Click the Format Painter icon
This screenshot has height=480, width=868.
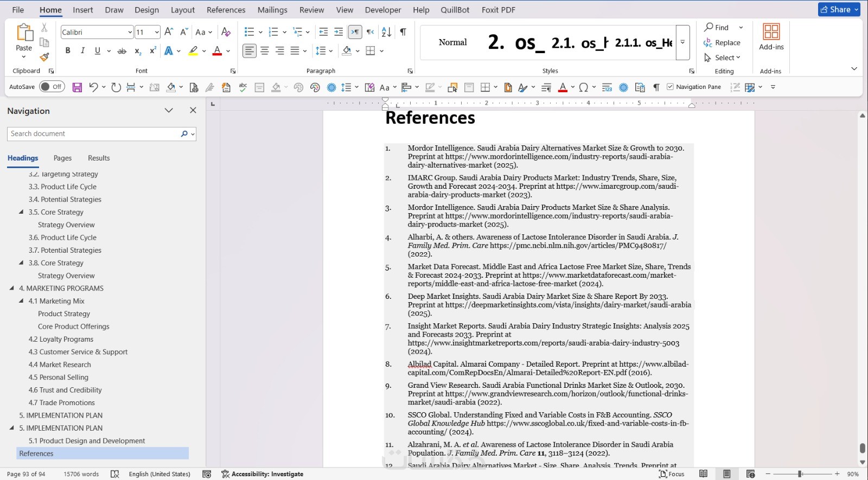[x=44, y=57]
